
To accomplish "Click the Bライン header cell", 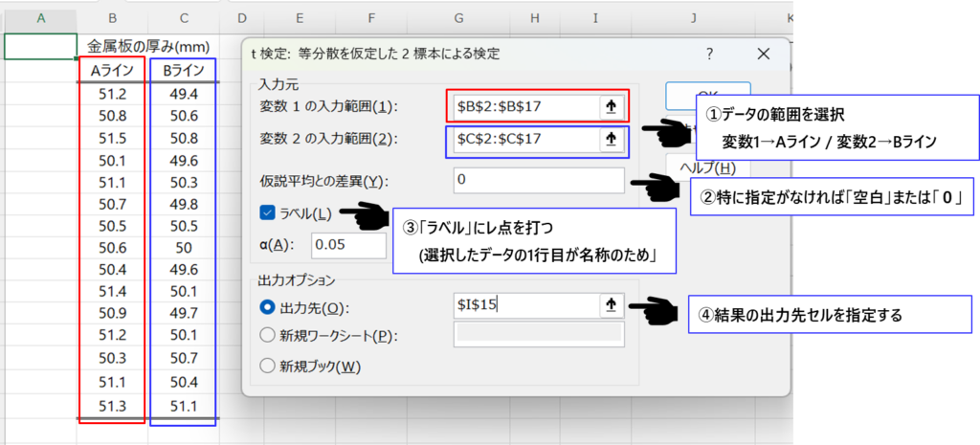I will 184,70.
